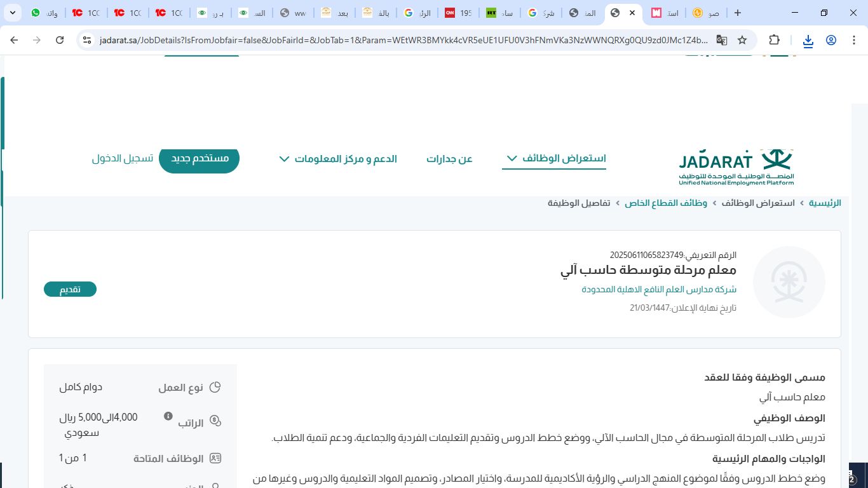Open a new browser tab with plus icon
The width and height of the screenshot is (868, 488).
737,13
